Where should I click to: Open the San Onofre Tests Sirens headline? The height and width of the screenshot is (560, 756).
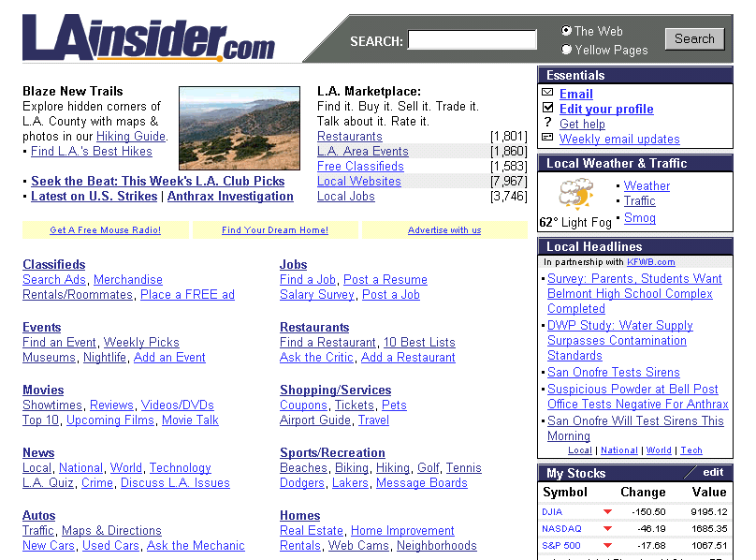coord(613,372)
